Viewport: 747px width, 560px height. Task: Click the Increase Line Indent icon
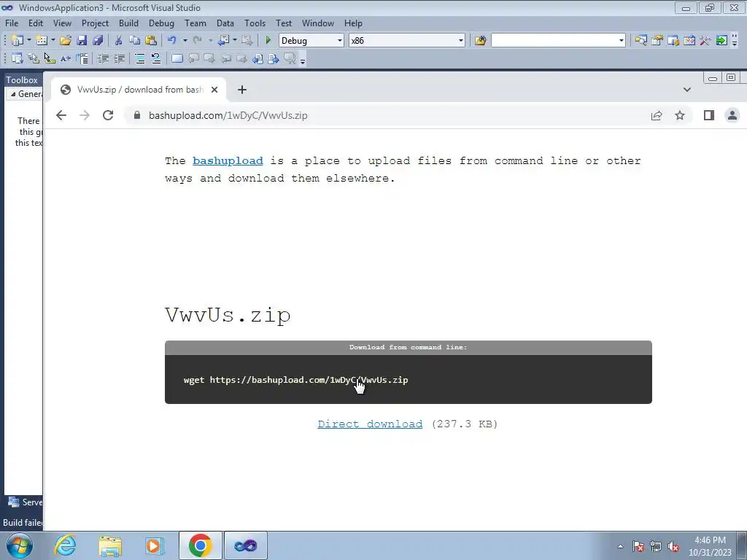tap(119, 58)
